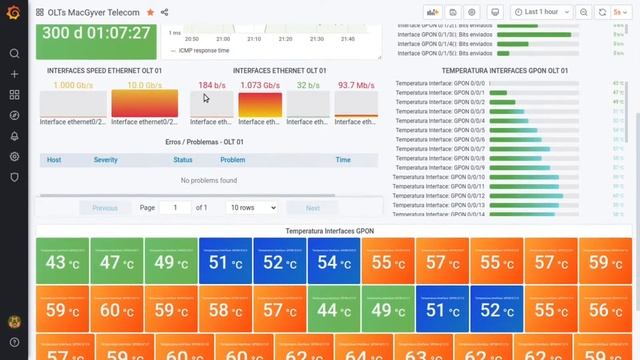Click the 47 °C green temperature tile
Image resolution: width=640 pixels, height=360 pixels.
pyautogui.click(x=117, y=261)
